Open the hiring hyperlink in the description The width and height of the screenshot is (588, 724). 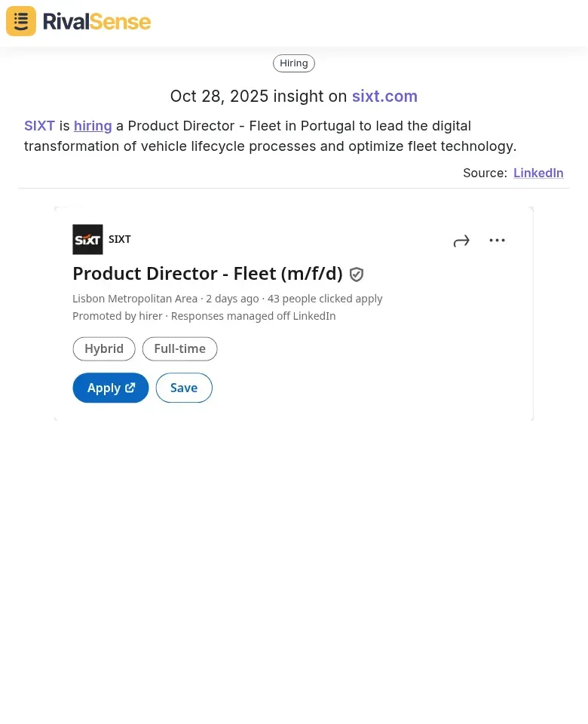click(93, 125)
